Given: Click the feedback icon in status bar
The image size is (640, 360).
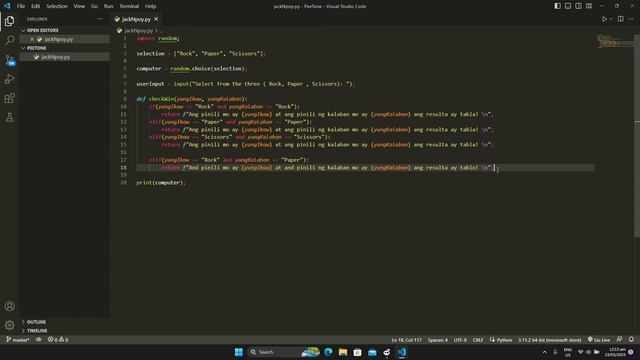Looking at the screenshot, I should 620,340.
